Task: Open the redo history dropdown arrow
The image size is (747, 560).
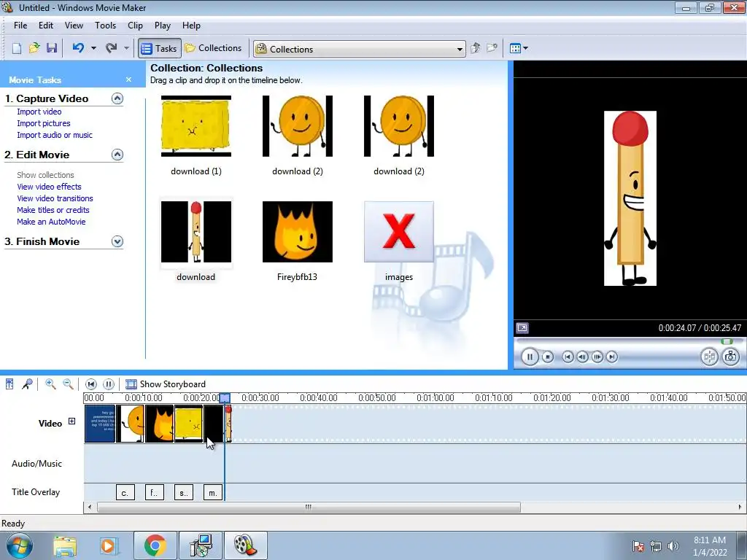Action: click(x=126, y=48)
